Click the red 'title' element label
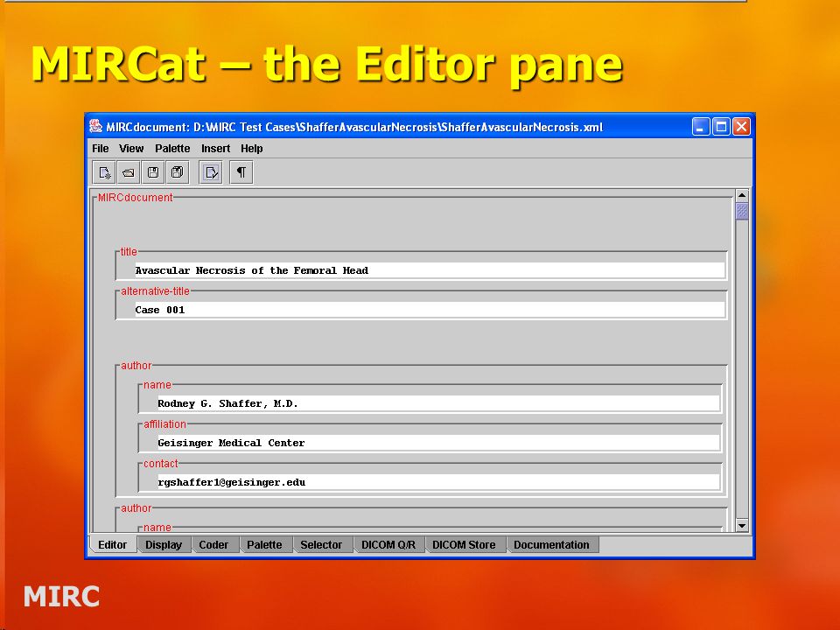The width and height of the screenshot is (840, 630). click(129, 252)
